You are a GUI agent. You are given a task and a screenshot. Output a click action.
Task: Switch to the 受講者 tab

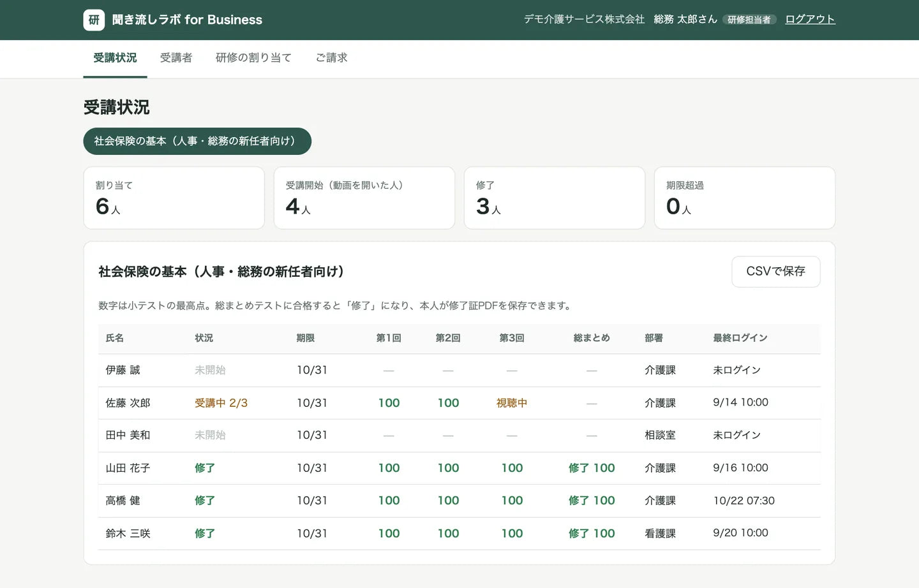pos(176,58)
